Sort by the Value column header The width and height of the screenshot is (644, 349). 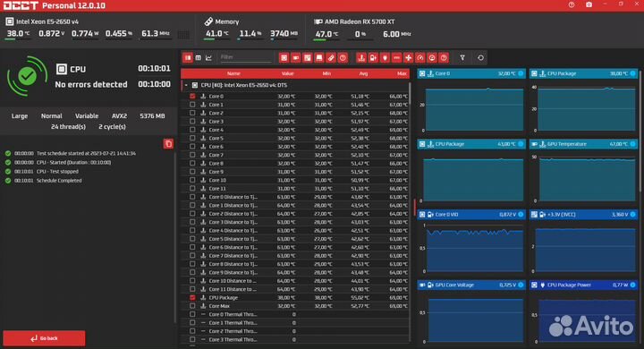pyautogui.click(x=287, y=73)
